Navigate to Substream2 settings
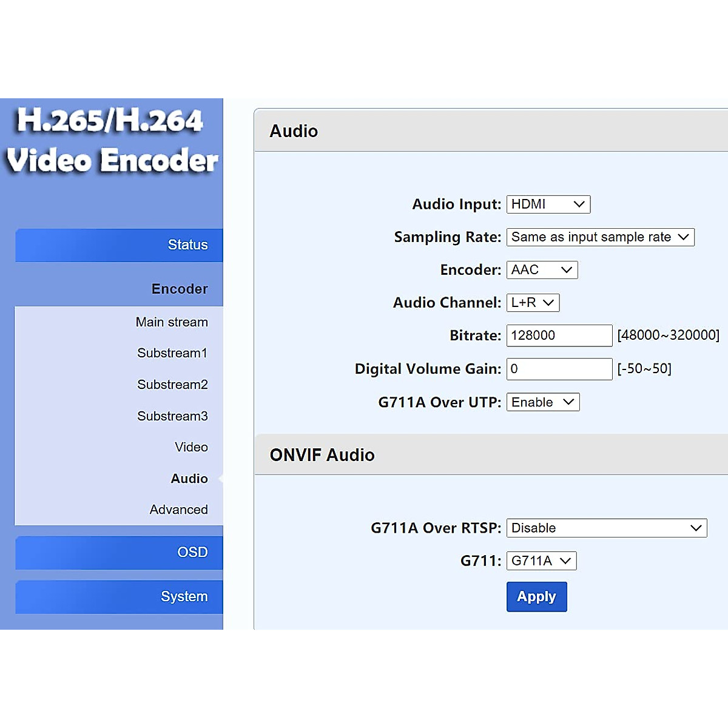This screenshot has width=728, height=728. (x=172, y=385)
